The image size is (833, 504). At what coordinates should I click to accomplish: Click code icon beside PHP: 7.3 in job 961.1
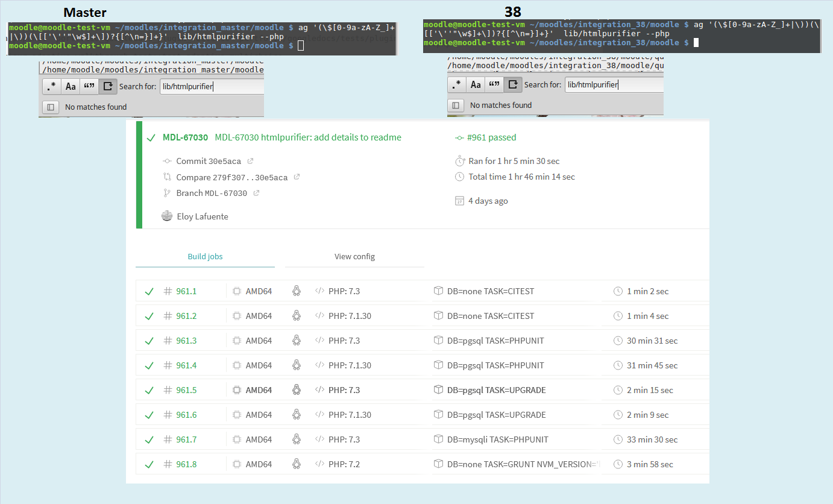[319, 291]
